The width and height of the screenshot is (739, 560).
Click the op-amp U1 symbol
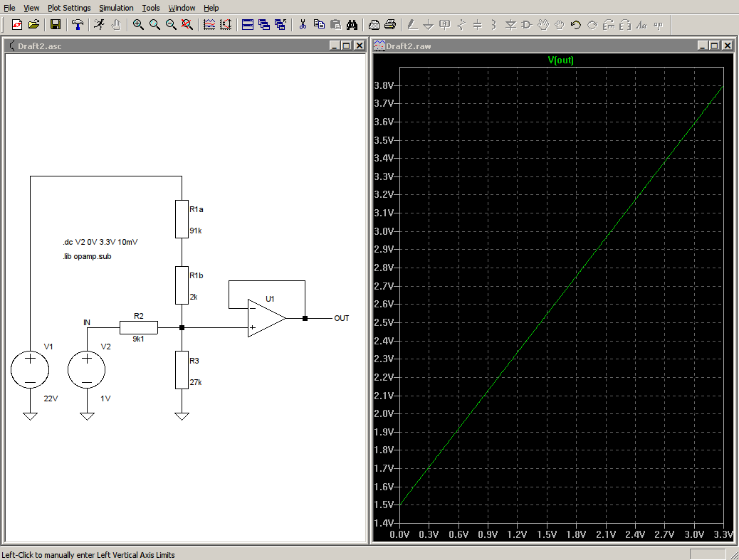[x=266, y=318]
